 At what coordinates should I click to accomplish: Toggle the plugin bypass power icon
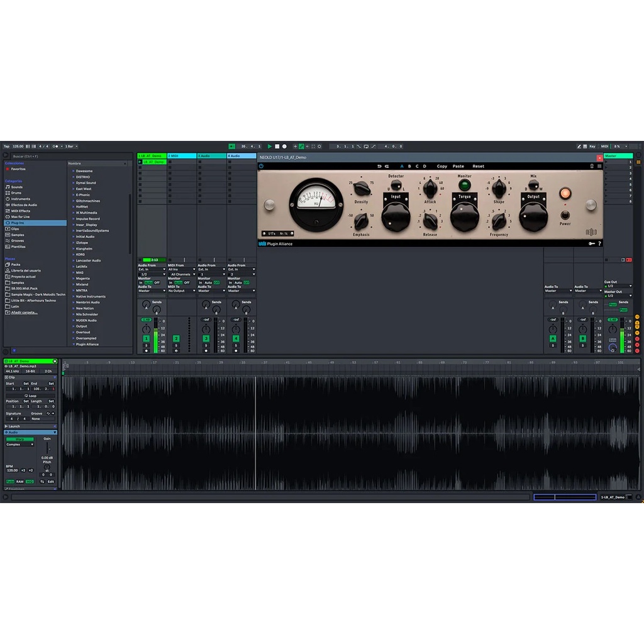261,166
